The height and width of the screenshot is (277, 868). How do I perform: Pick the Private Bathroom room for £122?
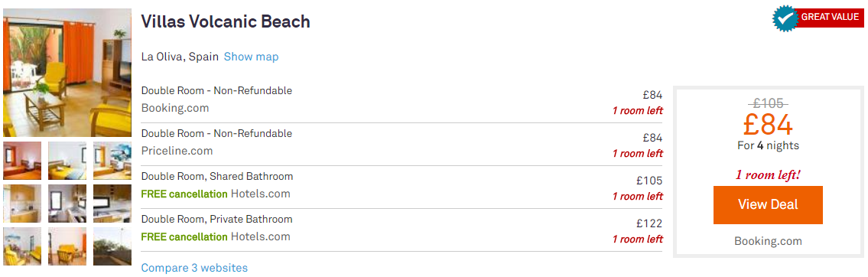click(402, 230)
